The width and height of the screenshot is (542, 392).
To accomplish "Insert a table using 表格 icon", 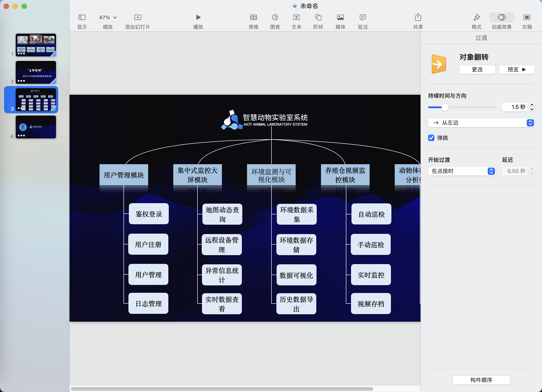I will (253, 17).
